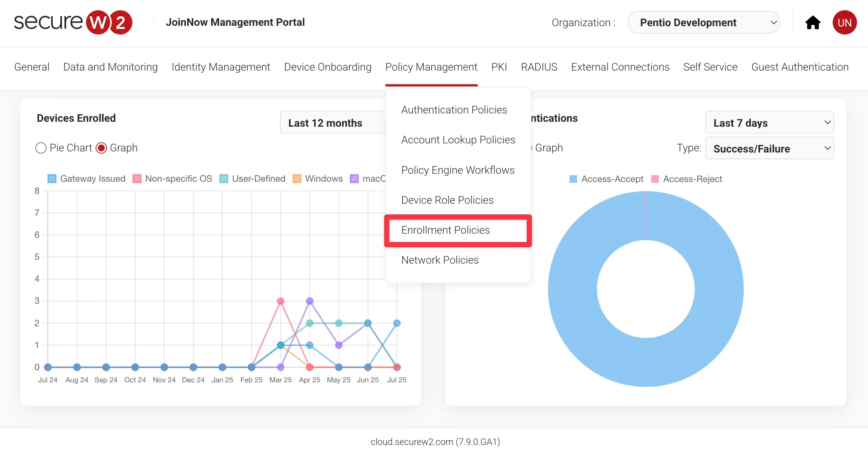Expand the Pentio Development organization dropdown
This screenshot has width=868, height=451.
pos(704,23)
